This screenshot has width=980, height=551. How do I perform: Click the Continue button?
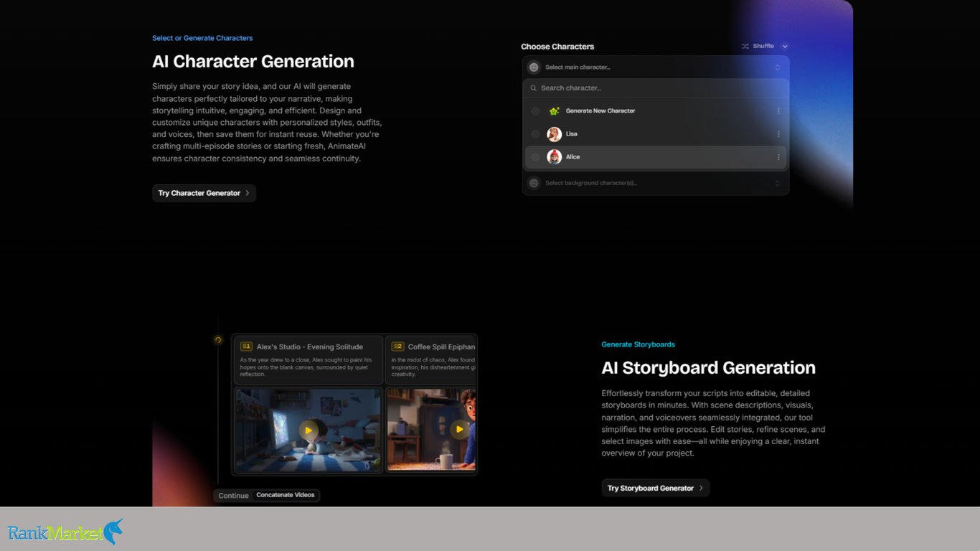coord(233,496)
